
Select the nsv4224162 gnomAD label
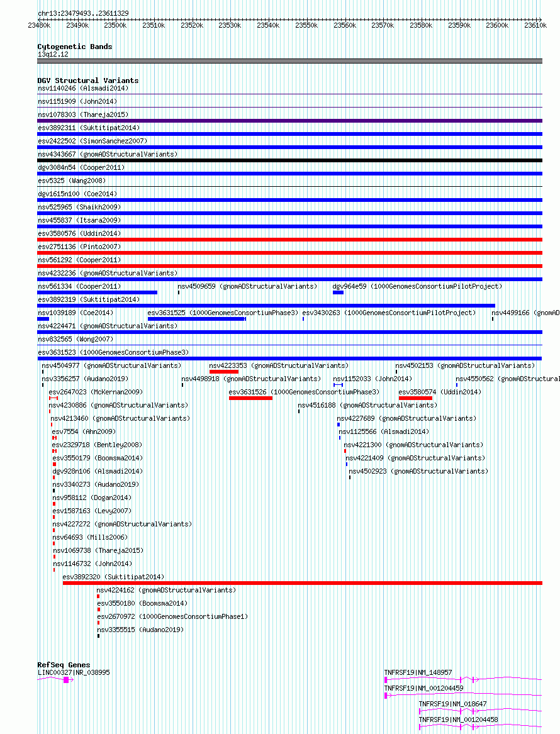[x=166, y=590]
